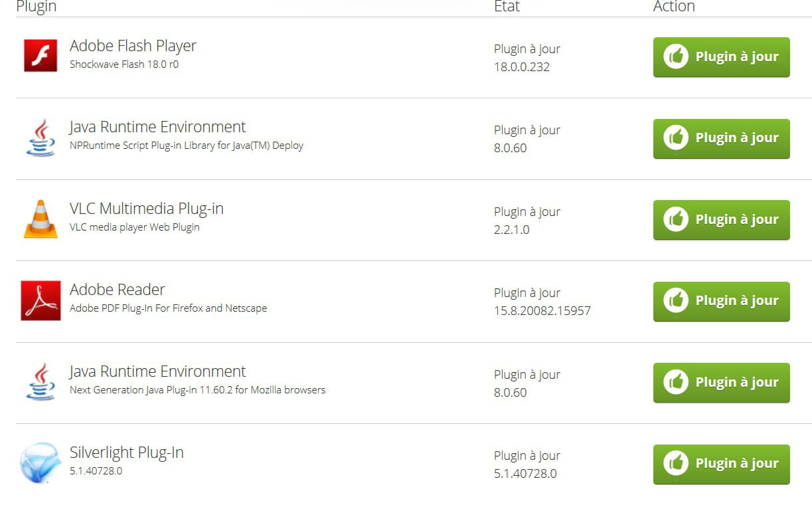Select the "Silverlight Plug-In" title
Image resolution: width=812 pixels, height=511 pixels.
click(127, 453)
